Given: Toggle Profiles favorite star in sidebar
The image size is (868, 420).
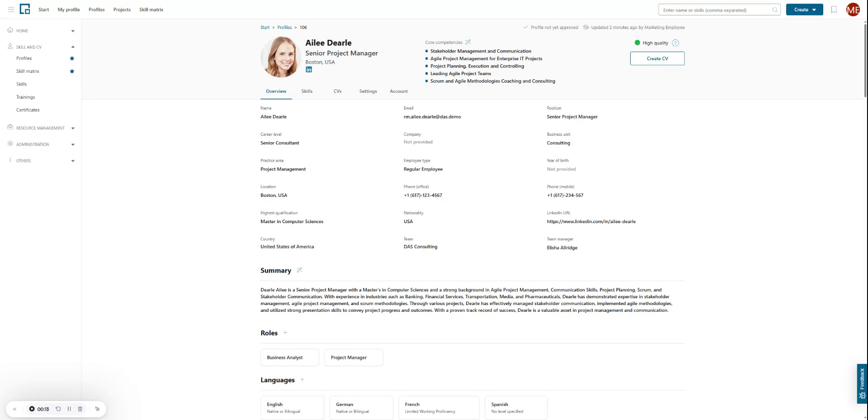Looking at the screenshot, I should coord(72,58).
